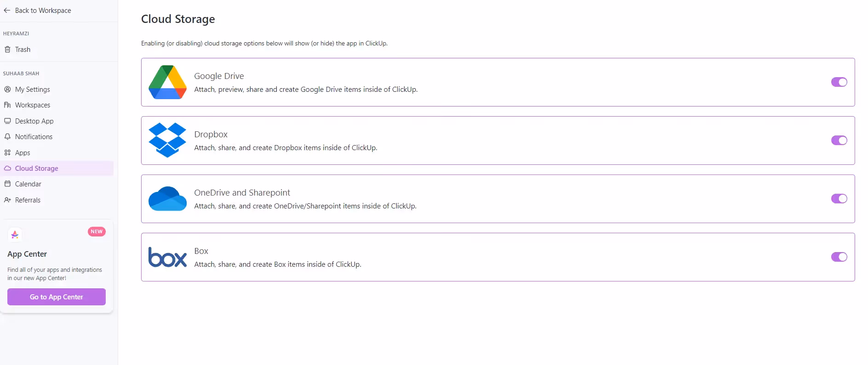868x365 pixels.
Task: Click the App Center sparkle icon
Action: (15, 234)
